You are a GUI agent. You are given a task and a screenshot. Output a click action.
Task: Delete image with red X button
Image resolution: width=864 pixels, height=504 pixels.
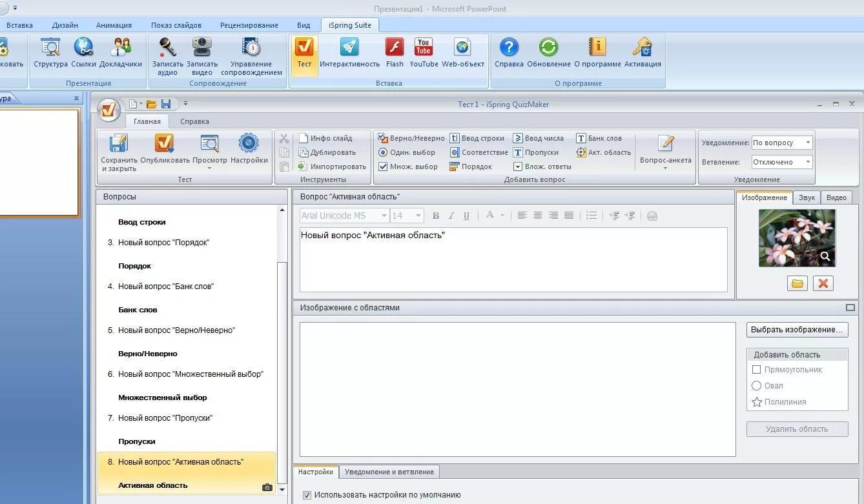point(823,283)
